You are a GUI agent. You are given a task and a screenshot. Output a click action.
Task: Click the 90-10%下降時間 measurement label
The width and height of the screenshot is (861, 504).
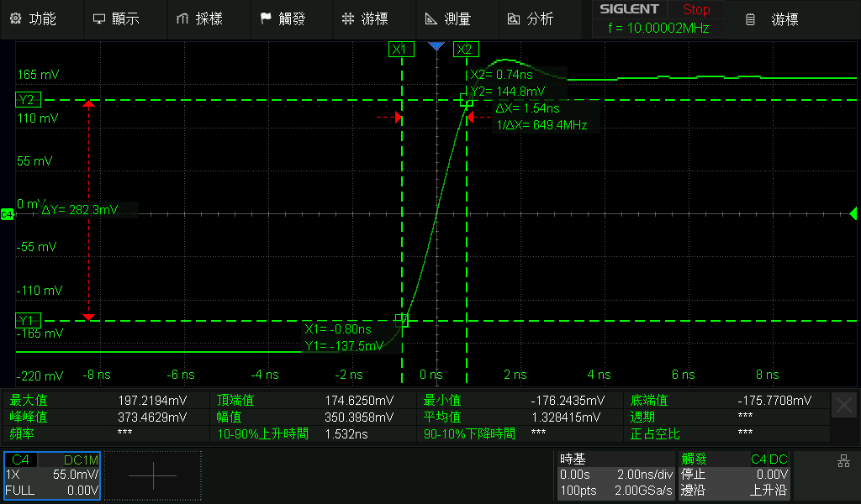pyautogui.click(x=469, y=433)
